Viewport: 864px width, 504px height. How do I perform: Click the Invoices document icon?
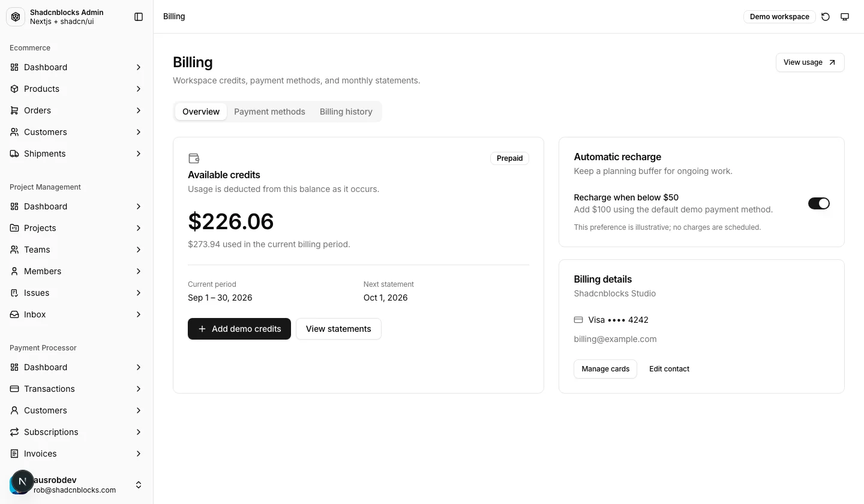click(x=14, y=454)
